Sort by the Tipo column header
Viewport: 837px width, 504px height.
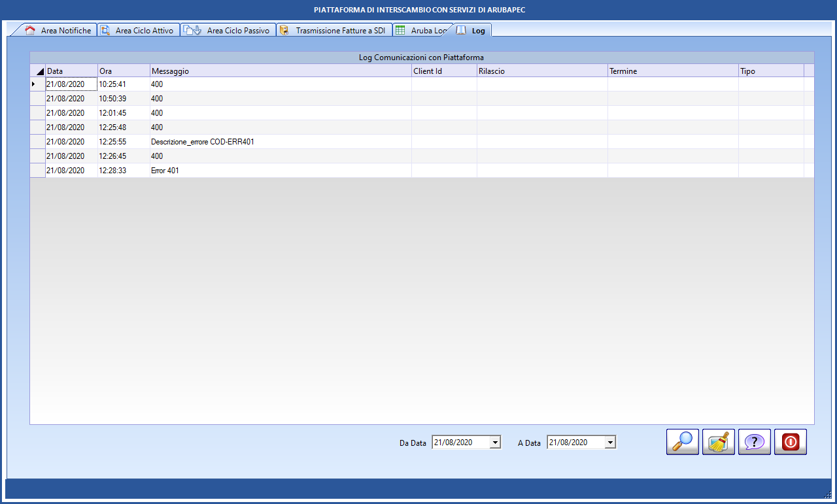tap(771, 71)
